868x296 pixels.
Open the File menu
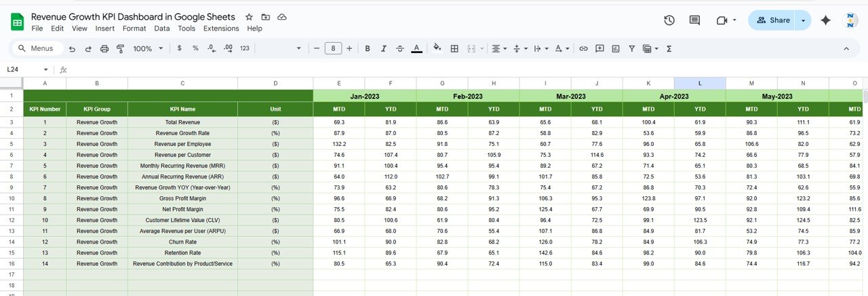(37, 29)
